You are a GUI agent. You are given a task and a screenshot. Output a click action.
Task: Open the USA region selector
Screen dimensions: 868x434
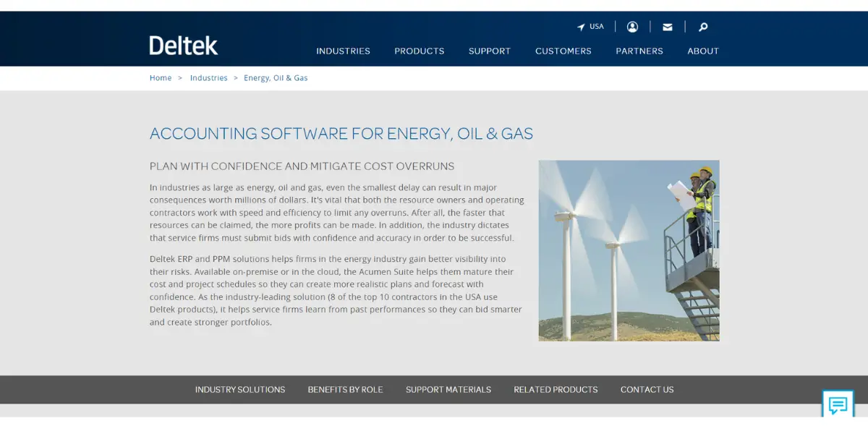590,27
